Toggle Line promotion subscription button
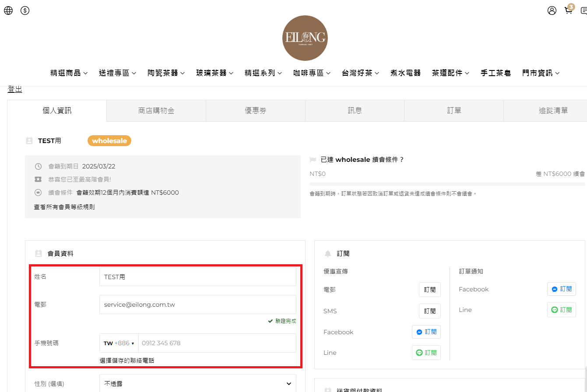 426,353
